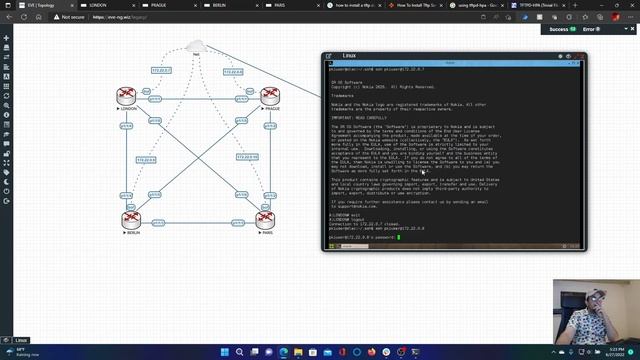Reload the page with the refresh button
640x360 pixels.
point(24,17)
